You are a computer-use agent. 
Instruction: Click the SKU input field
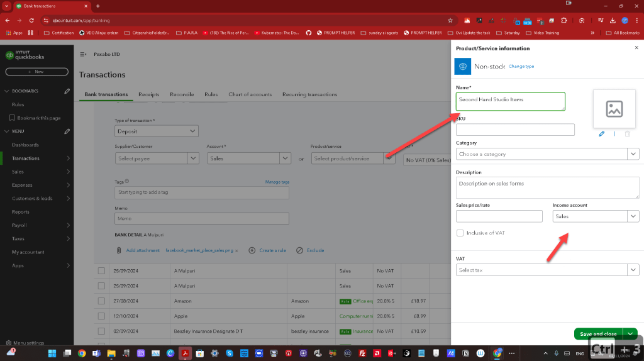[x=515, y=130]
